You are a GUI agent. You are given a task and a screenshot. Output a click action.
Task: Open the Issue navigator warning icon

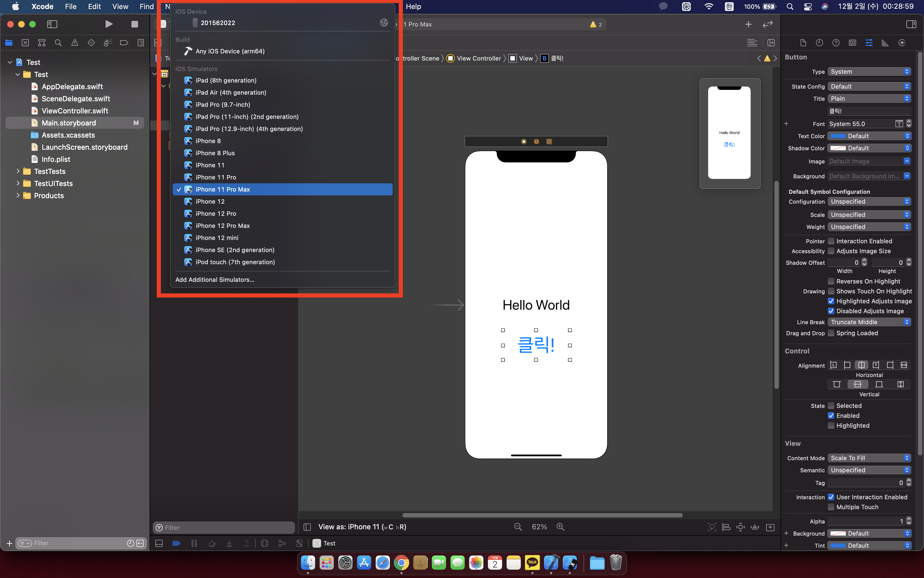click(75, 43)
